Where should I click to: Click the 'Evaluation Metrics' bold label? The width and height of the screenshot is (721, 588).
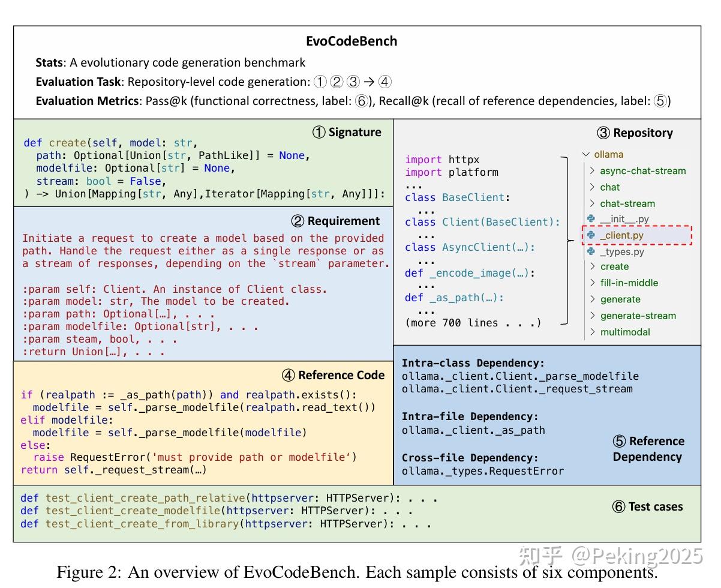coord(88,101)
